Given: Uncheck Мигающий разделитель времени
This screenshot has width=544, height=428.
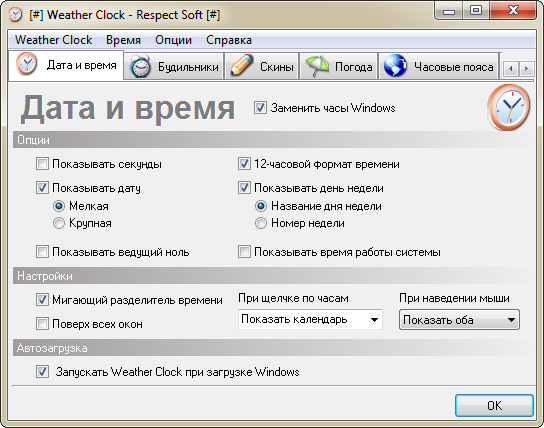Looking at the screenshot, I should (x=42, y=300).
